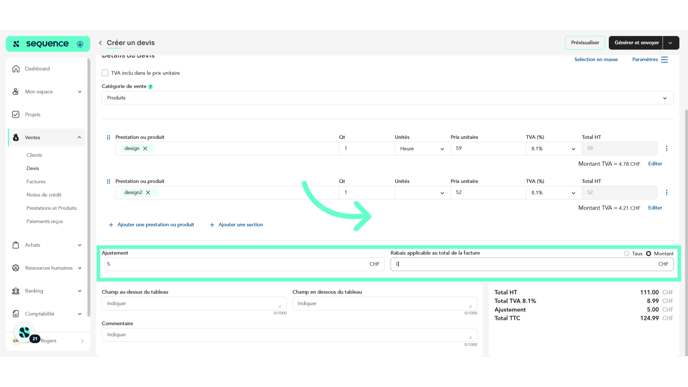The image size is (688, 387).
Task: Open three-dot menu for design row
Action: [666, 149]
